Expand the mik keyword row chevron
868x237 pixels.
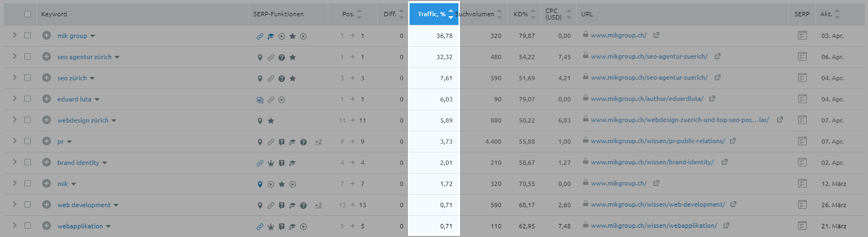point(15,184)
